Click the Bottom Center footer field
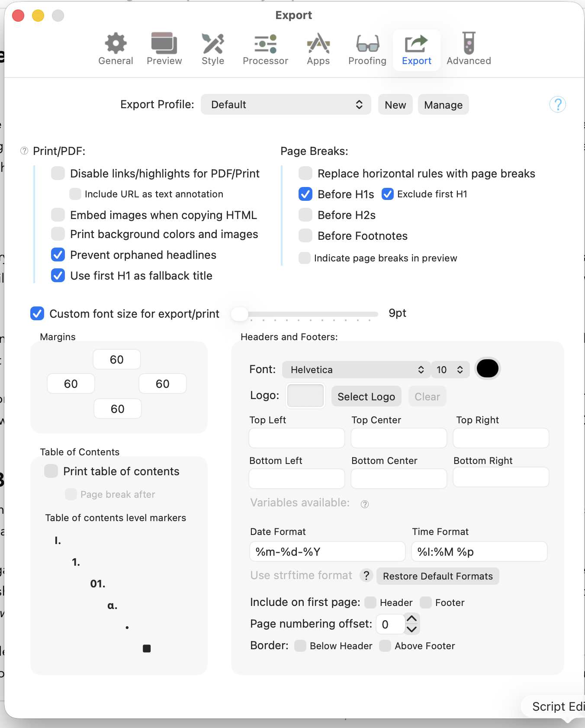585x728 pixels. point(399,479)
